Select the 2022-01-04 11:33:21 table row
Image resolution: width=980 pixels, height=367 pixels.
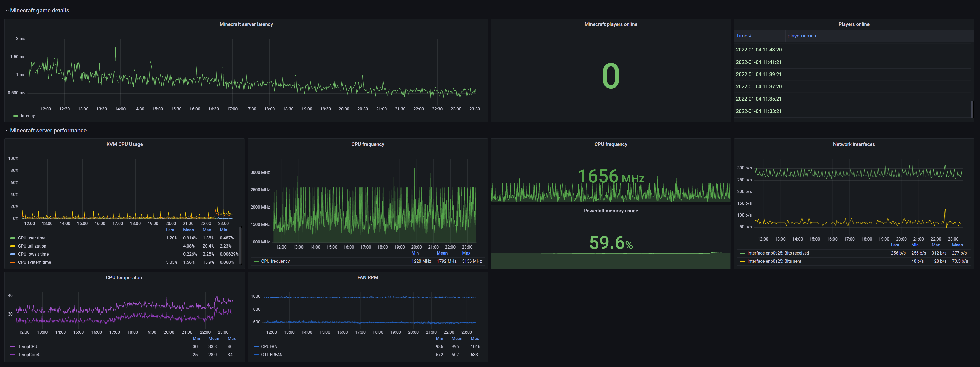pyautogui.click(x=853, y=111)
